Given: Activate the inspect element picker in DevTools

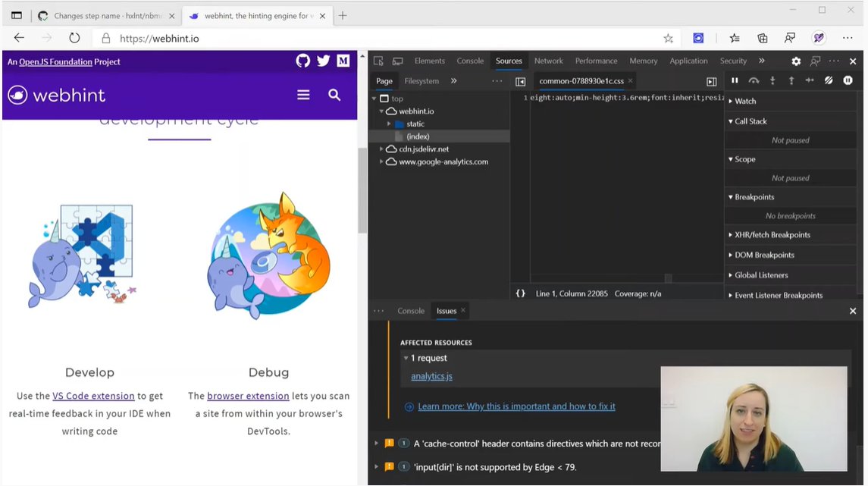Looking at the screenshot, I should click(x=378, y=61).
